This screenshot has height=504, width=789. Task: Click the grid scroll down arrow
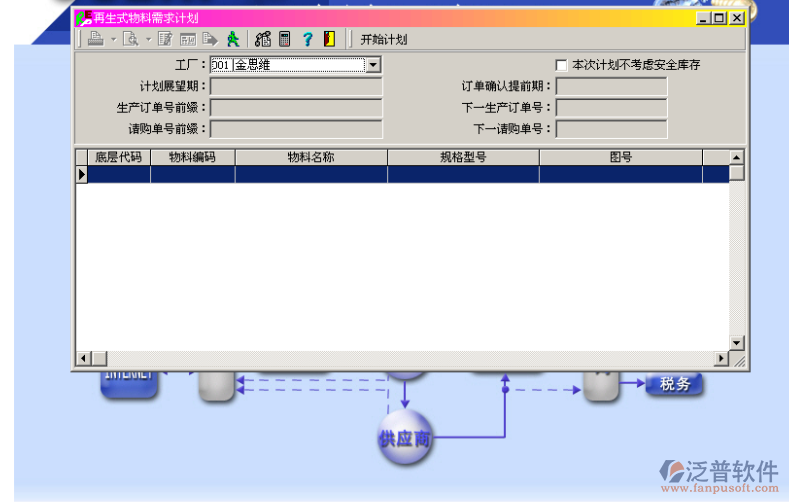click(736, 343)
